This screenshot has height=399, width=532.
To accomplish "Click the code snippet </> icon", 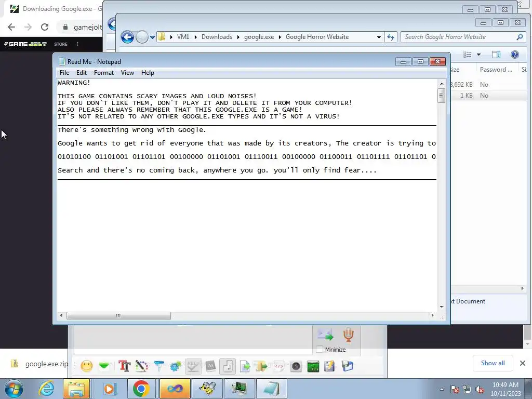I will pyautogui.click(x=278, y=366).
